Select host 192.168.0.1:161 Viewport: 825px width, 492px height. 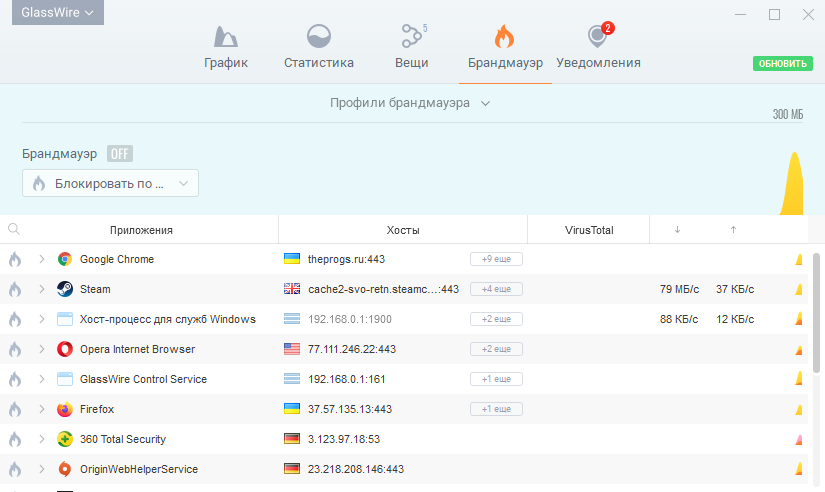tap(347, 379)
